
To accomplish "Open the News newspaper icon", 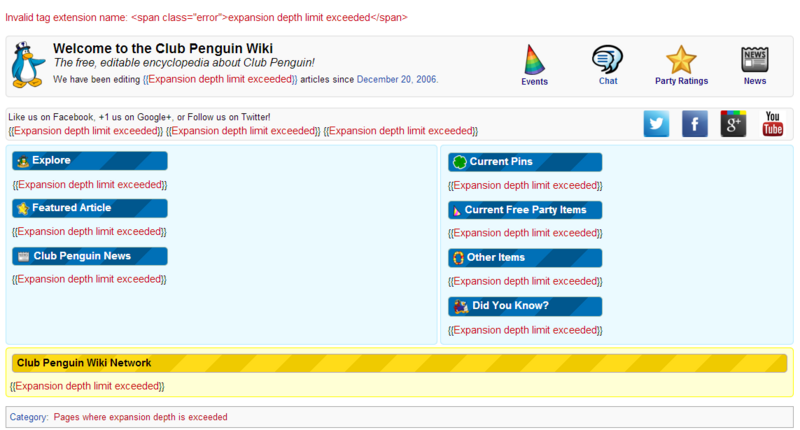I will 755,59.
